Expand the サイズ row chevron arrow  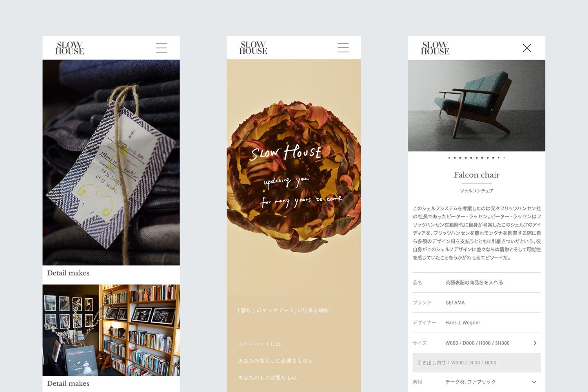(x=535, y=343)
